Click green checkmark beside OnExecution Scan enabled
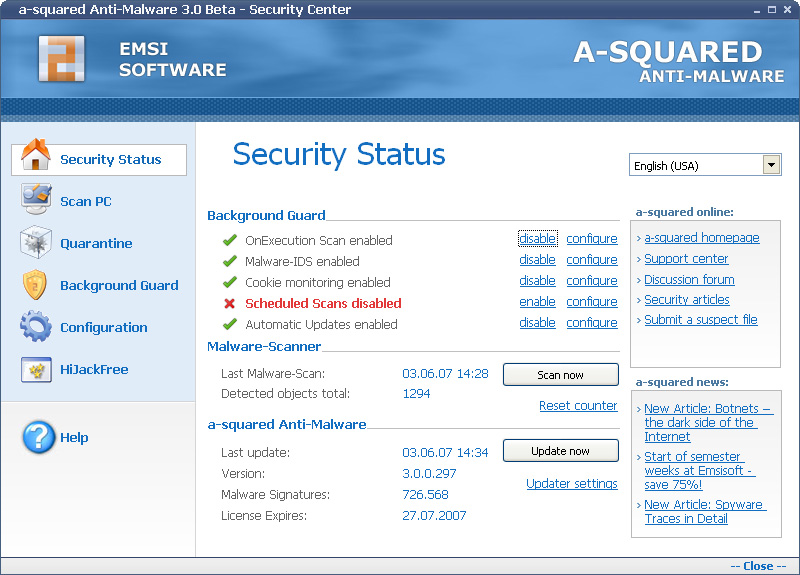The height and width of the screenshot is (575, 800). pyautogui.click(x=230, y=240)
